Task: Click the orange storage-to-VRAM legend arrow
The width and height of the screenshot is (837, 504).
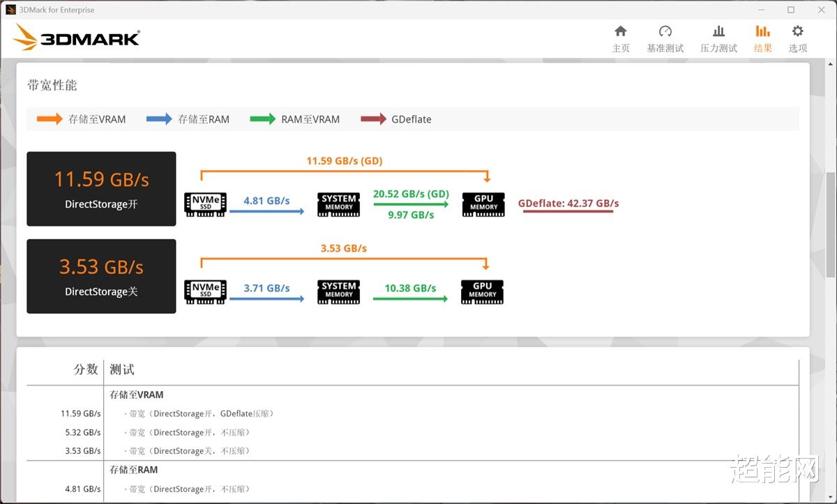Action: coord(50,119)
